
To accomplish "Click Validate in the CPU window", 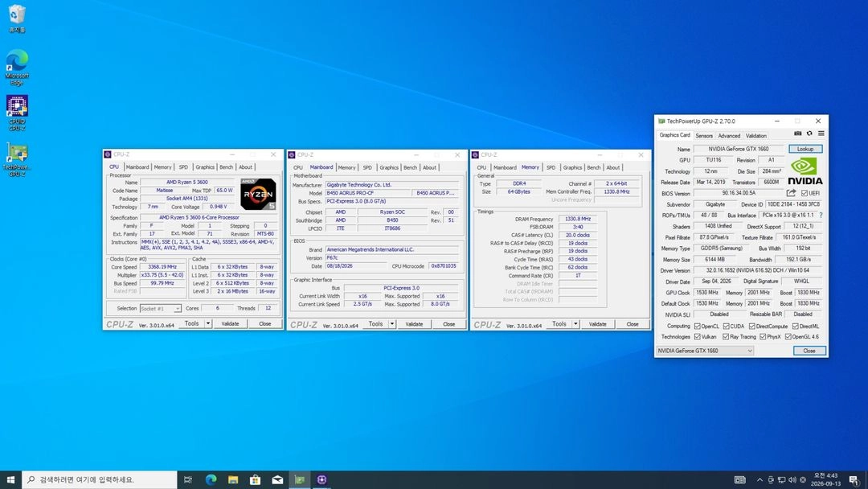I will click(231, 324).
